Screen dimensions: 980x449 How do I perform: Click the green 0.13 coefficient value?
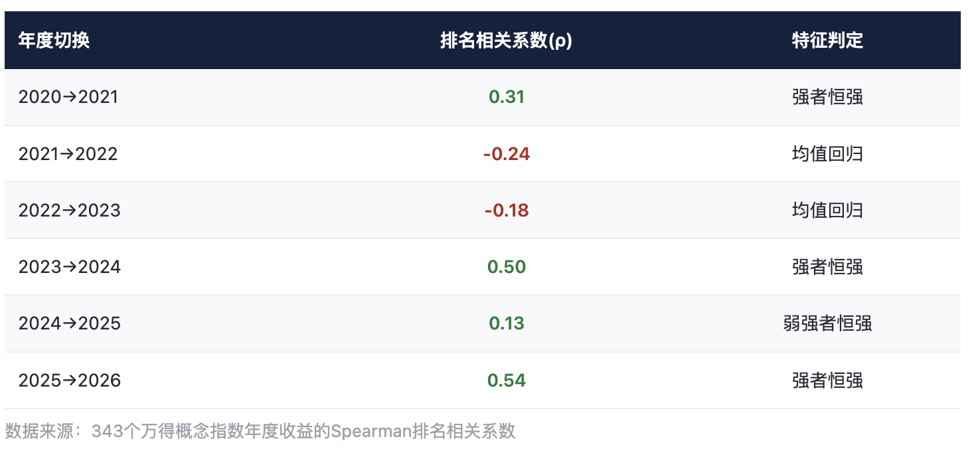pyautogui.click(x=507, y=323)
